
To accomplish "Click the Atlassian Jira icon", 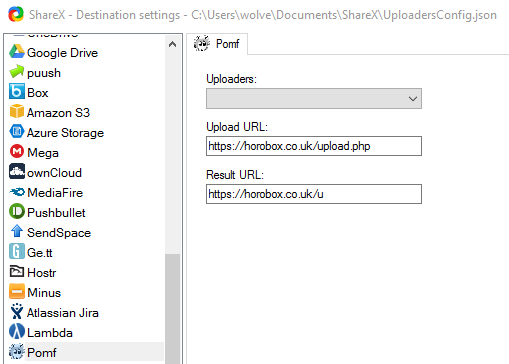I will click(17, 312).
